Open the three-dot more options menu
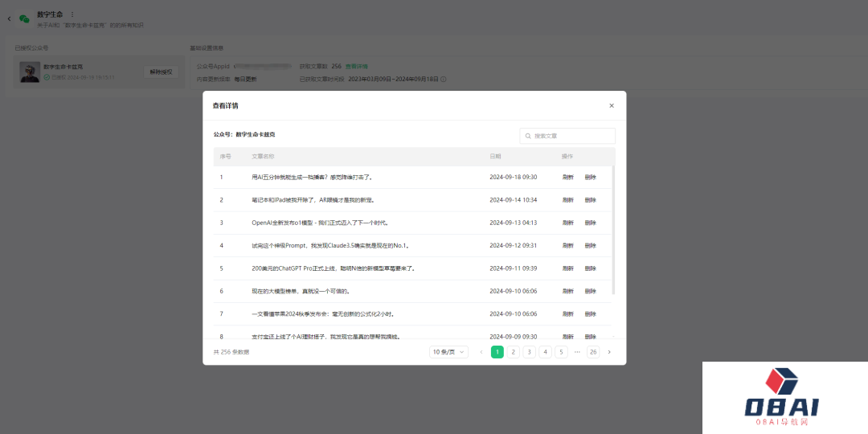 72,14
